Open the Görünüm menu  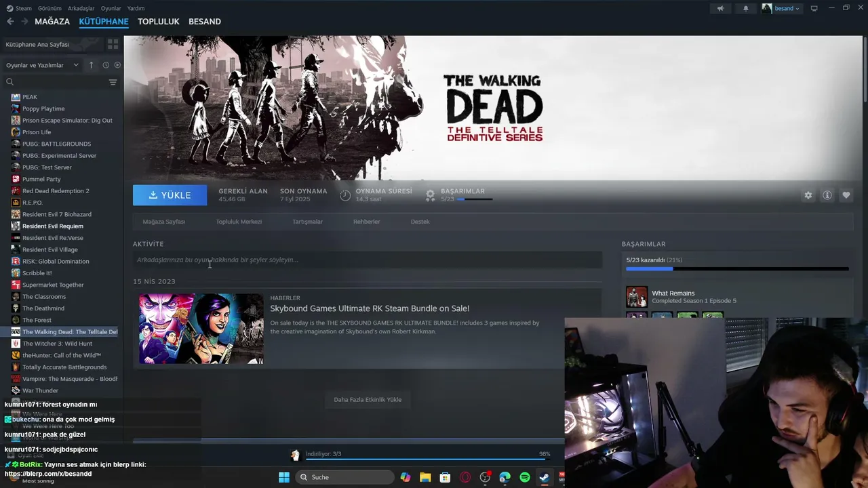[x=50, y=8]
